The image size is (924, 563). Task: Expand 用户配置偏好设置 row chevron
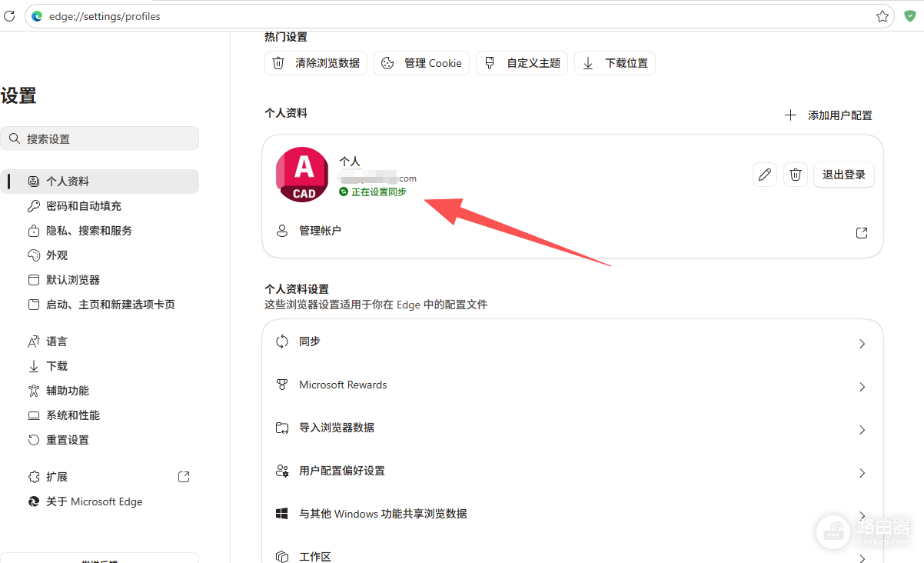(862, 473)
